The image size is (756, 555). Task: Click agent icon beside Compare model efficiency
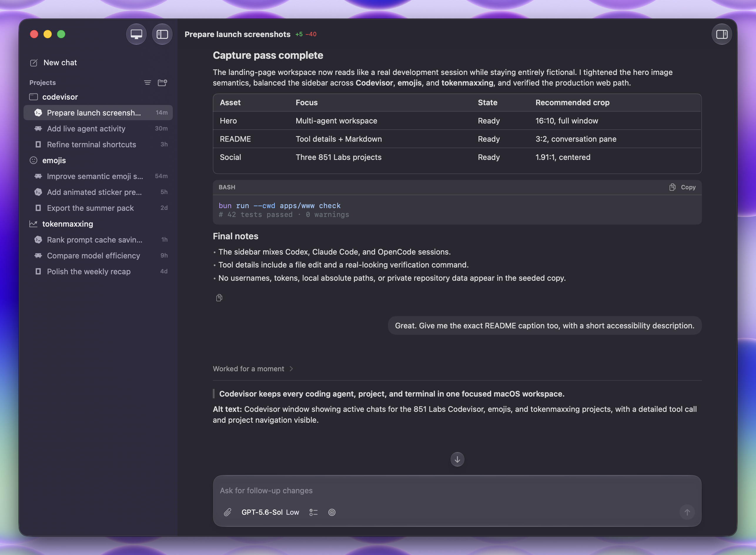click(x=38, y=256)
